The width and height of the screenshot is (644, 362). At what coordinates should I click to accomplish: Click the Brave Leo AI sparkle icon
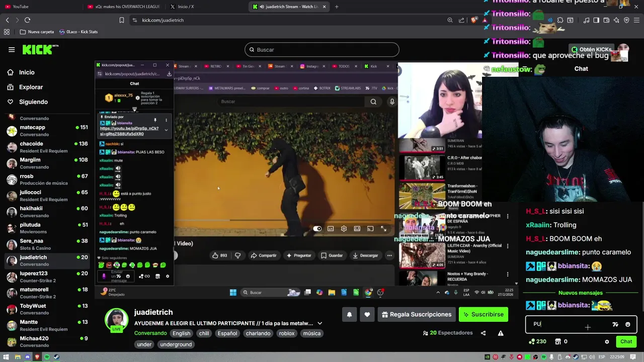pos(616,20)
